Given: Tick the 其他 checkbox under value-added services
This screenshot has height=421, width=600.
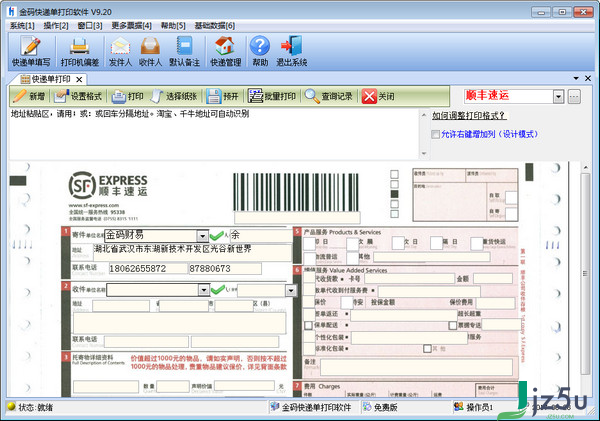Looking at the screenshot, I should coord(427,349).
